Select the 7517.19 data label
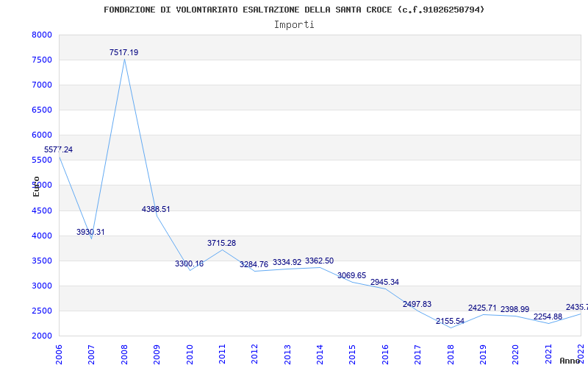The height and width of the screenshot is (368, 588). pyautogui.click(x=123, y=52)
